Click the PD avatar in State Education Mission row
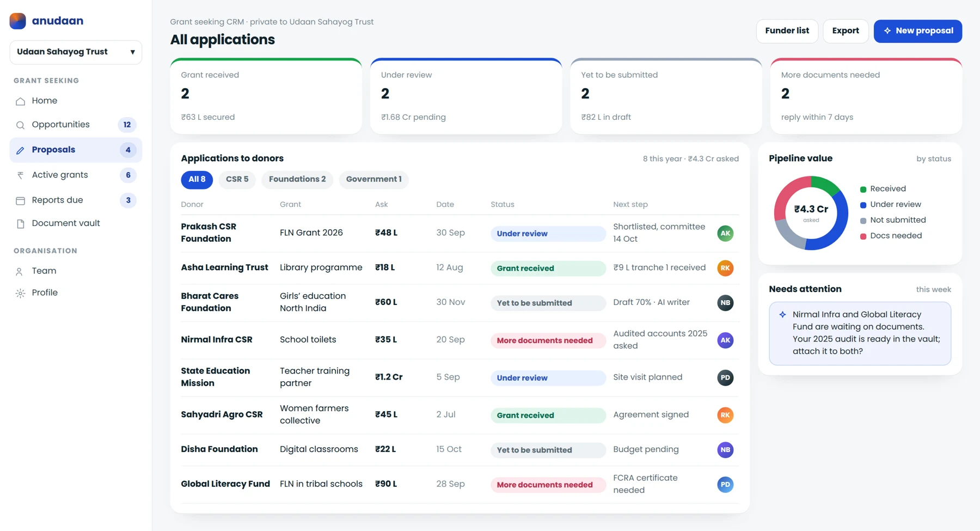Image resolution: width=980 pixels, height=531 pixels. [x=725, y=377]
